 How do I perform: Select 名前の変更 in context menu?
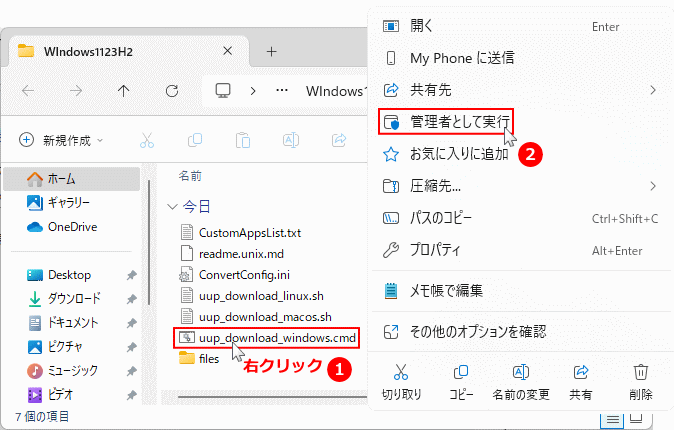coord(521,382)
